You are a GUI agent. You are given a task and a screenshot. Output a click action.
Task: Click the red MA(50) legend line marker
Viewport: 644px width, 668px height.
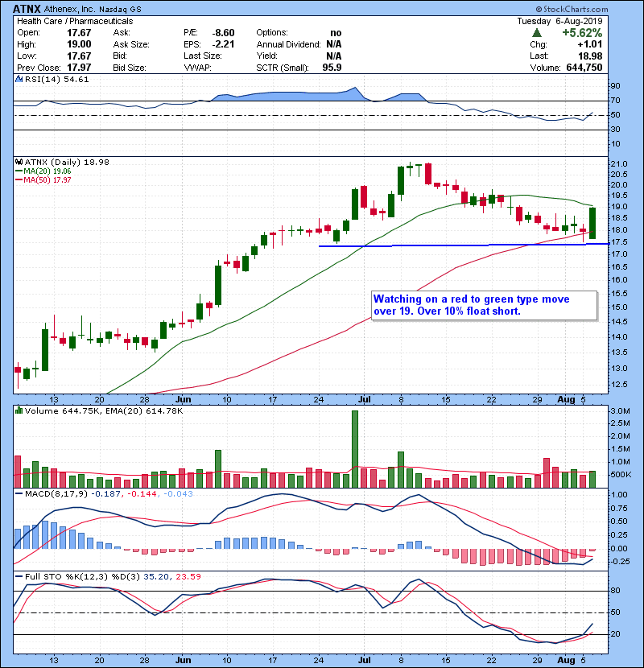coord(19,180)
